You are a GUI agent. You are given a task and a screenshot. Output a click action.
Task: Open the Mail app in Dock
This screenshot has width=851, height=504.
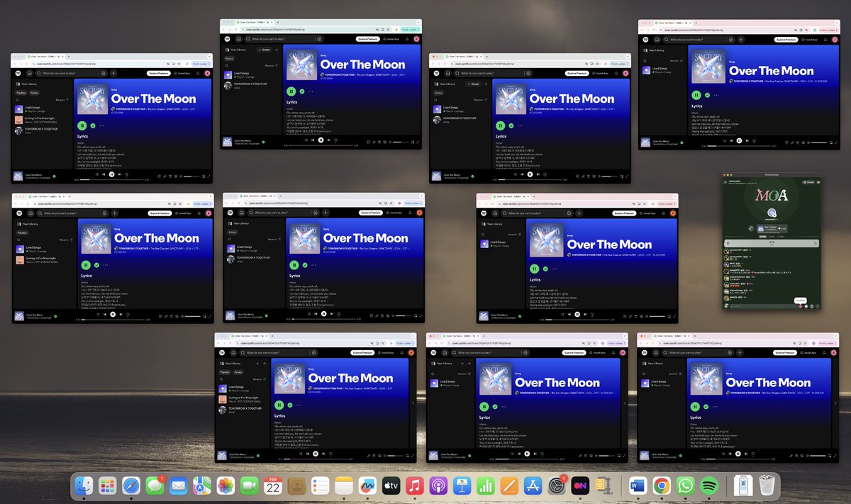(x=178, y=486)
